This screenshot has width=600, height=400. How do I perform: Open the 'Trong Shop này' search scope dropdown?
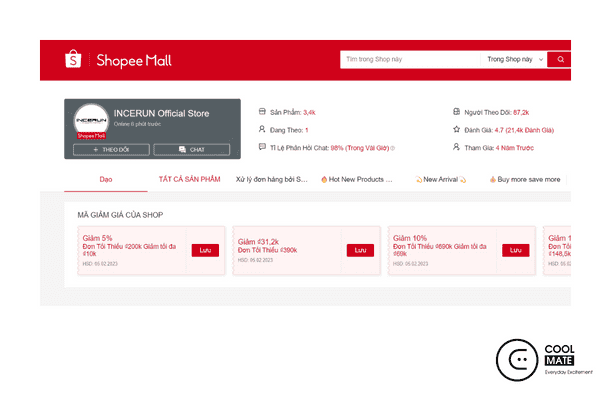tap(514, 60)
